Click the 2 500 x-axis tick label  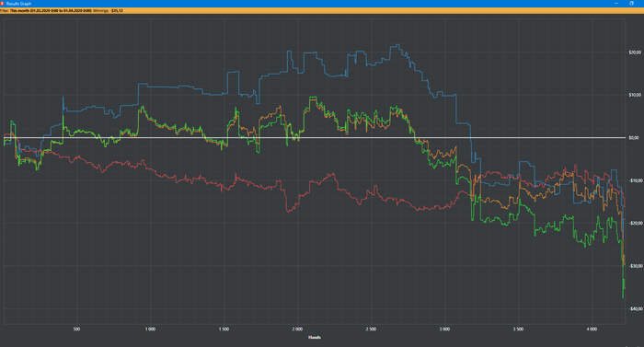click(x=371, y=330)
